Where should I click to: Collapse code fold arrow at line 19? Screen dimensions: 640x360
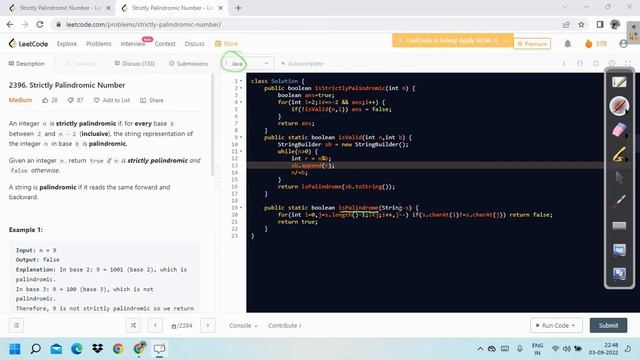[241, 207]
